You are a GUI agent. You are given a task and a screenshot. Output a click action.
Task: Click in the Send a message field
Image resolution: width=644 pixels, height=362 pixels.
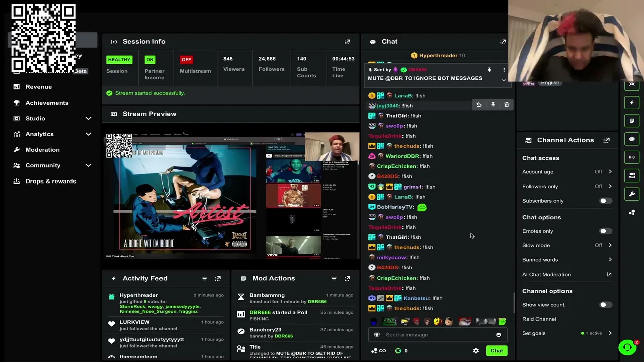(x=437, y=335)
